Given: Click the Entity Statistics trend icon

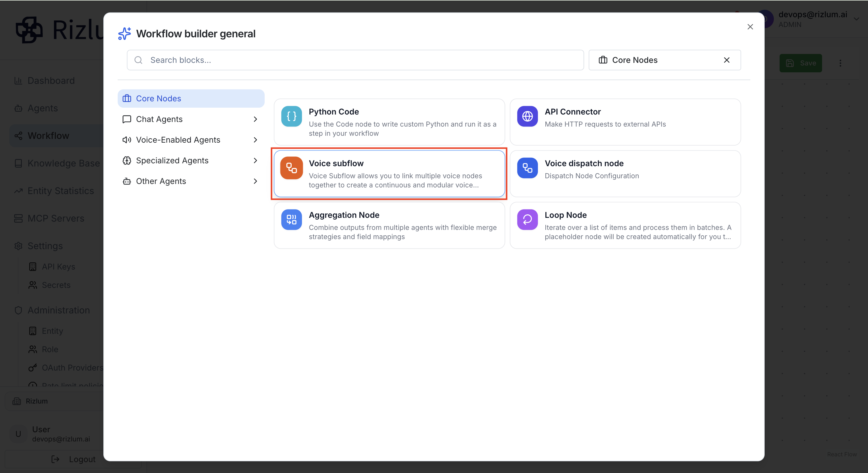Looking at the screenshot, I should pyautogui.click(x=18, y=191).
